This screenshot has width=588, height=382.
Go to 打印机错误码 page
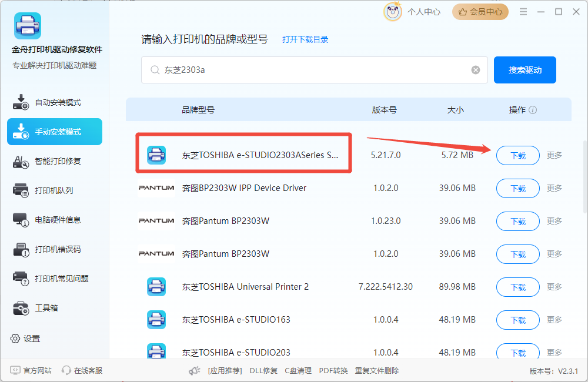(x=55, y=249)
